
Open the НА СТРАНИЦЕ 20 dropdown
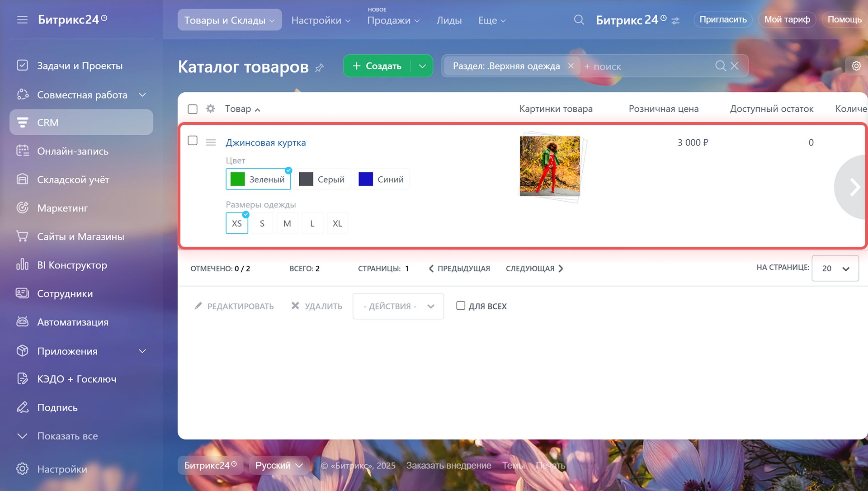click(x=835, y=268)
